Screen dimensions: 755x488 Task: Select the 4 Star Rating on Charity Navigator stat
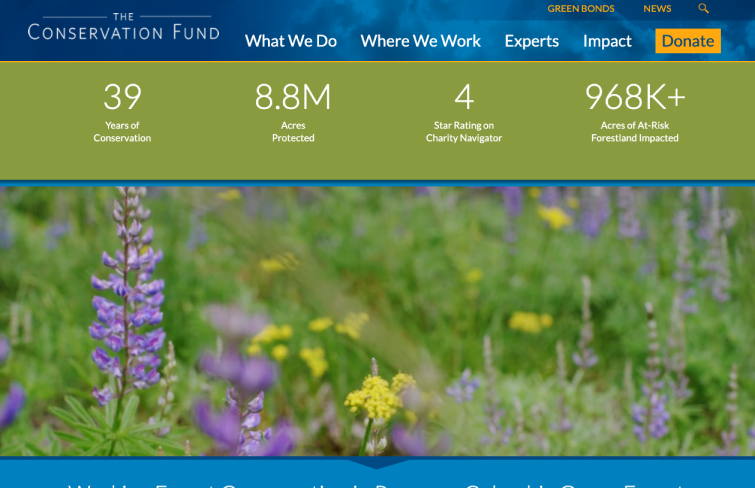tap(464, 112)
